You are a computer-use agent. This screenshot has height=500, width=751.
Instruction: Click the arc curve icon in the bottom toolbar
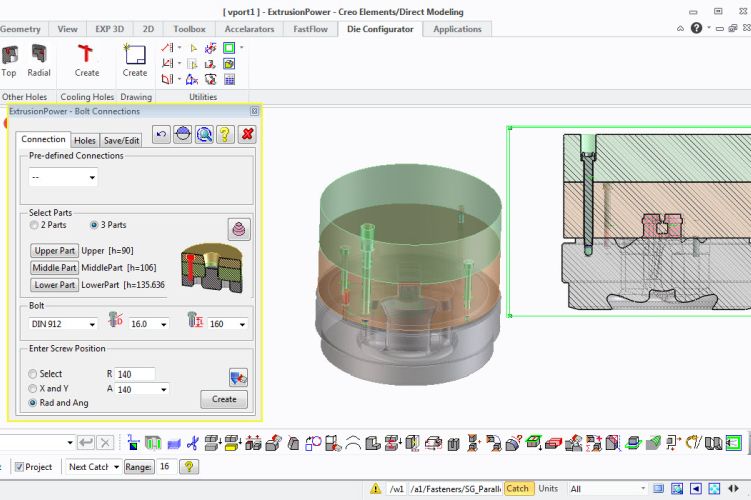pos(353,443)
